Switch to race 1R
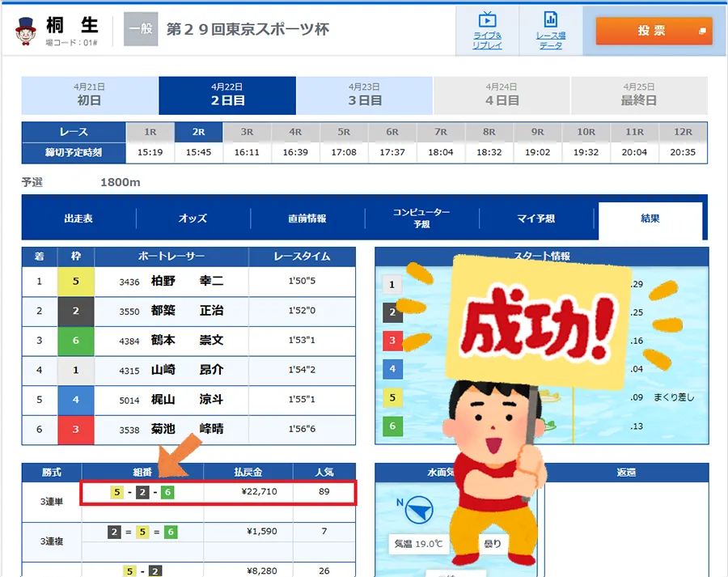This screenshot has height=577, width=728. (x=150, y=132)
